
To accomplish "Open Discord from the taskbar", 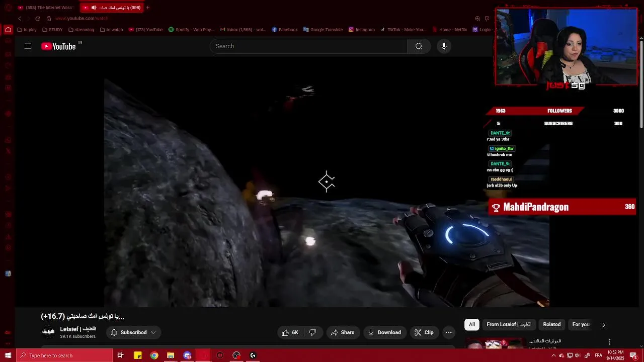I will (x=187, y=355).
